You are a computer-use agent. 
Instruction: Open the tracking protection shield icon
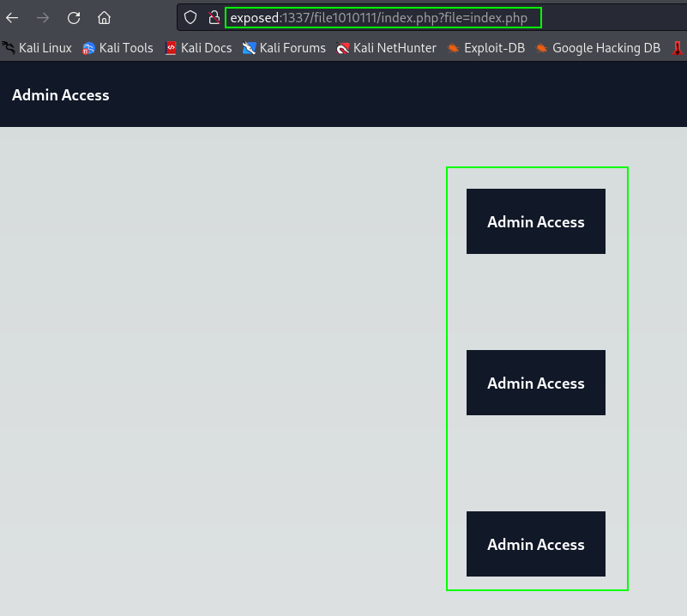tap(190, 18)
